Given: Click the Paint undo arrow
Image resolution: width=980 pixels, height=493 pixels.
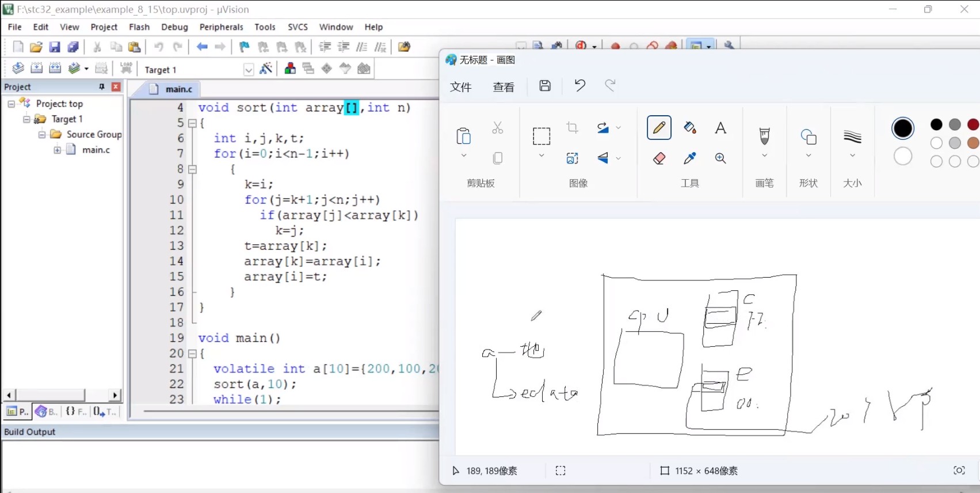Looking at the screenshot, I should 579,85.
